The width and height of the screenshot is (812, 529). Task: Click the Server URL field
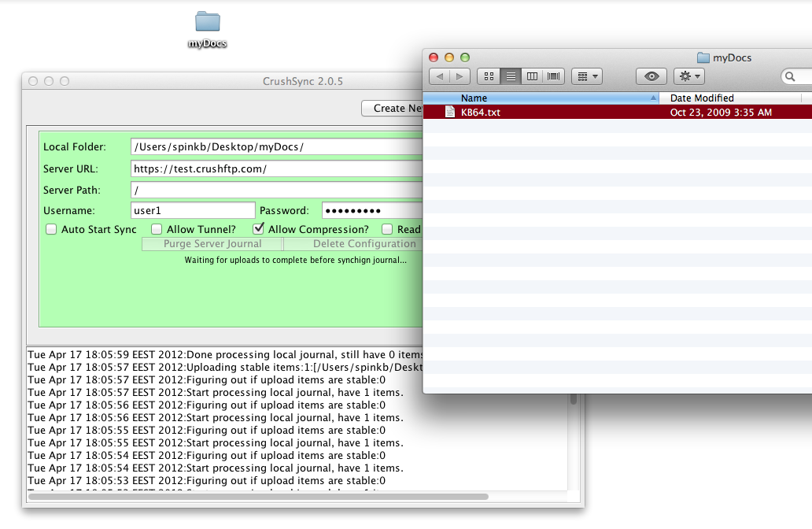tap(276, 168)
